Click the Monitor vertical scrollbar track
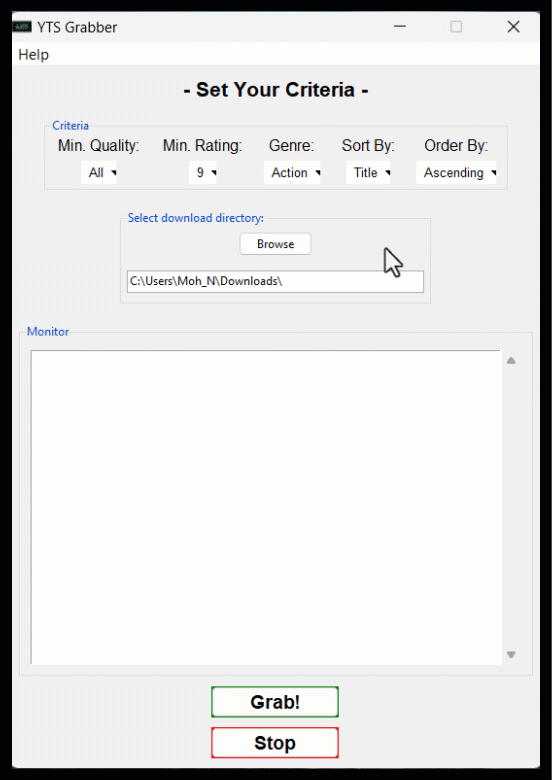The image size is (552, 780). tap(511, 507)
